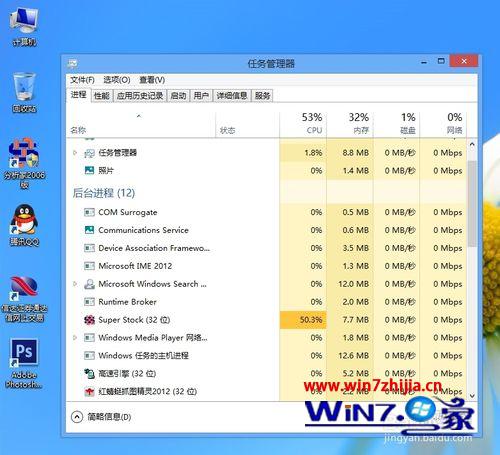
Task: Select the 后台进程 (12) group header
Action: click(104, 193)
